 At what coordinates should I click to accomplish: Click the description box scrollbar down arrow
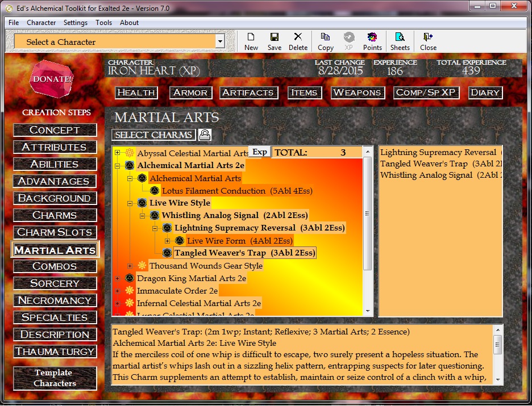coord(498,379)
